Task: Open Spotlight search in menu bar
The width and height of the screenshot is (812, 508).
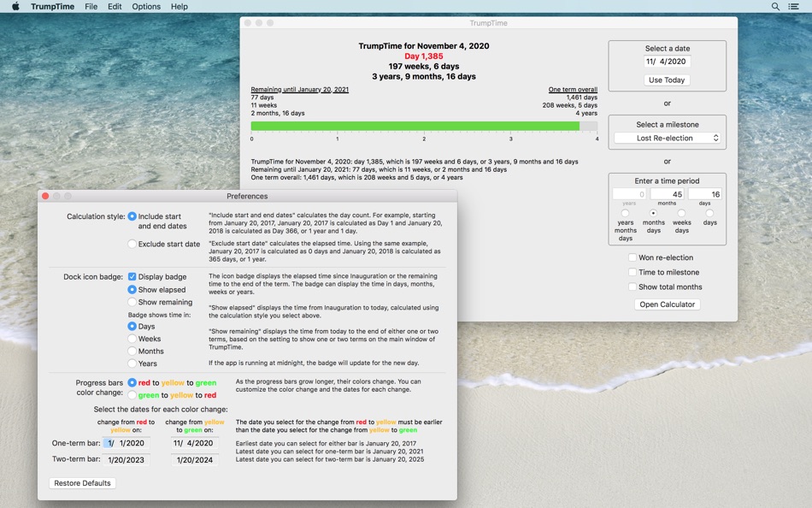Action: click(x=775, y=6)
